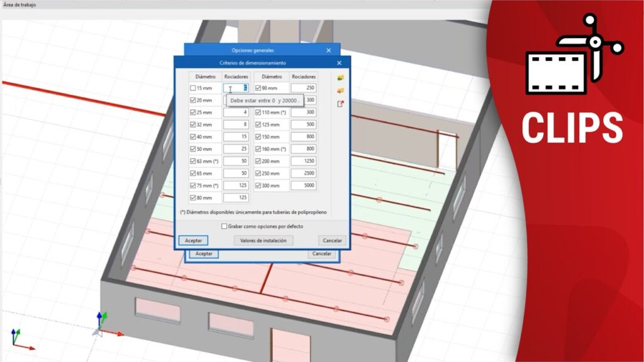
Task: Select the Rociadores field for 200 mm
Action: click(303, 162)
